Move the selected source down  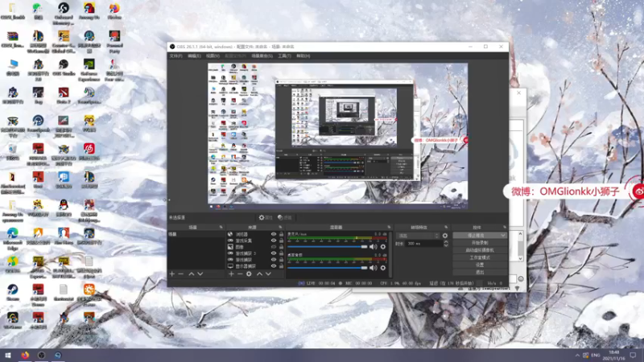(x=268, y=274)
